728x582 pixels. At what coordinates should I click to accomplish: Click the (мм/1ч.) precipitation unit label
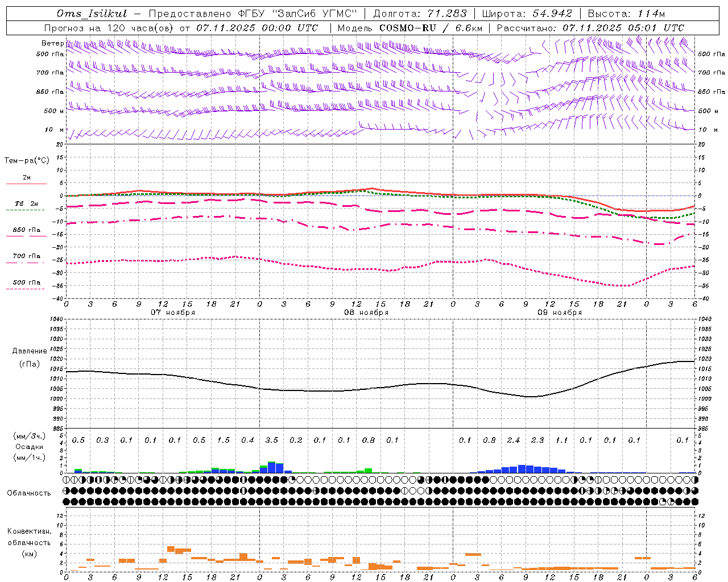click(x=30, y=458)
